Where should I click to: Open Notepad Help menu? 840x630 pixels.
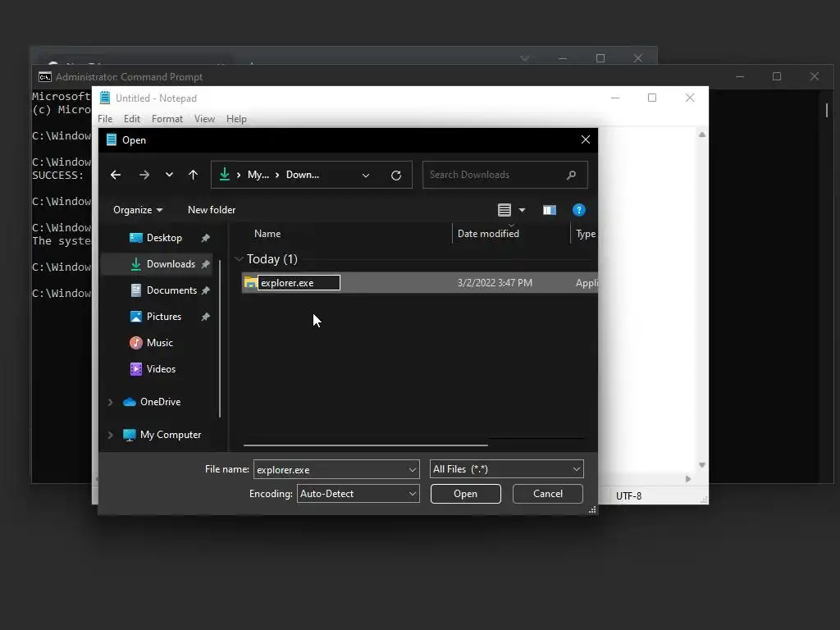coord(236,119)
